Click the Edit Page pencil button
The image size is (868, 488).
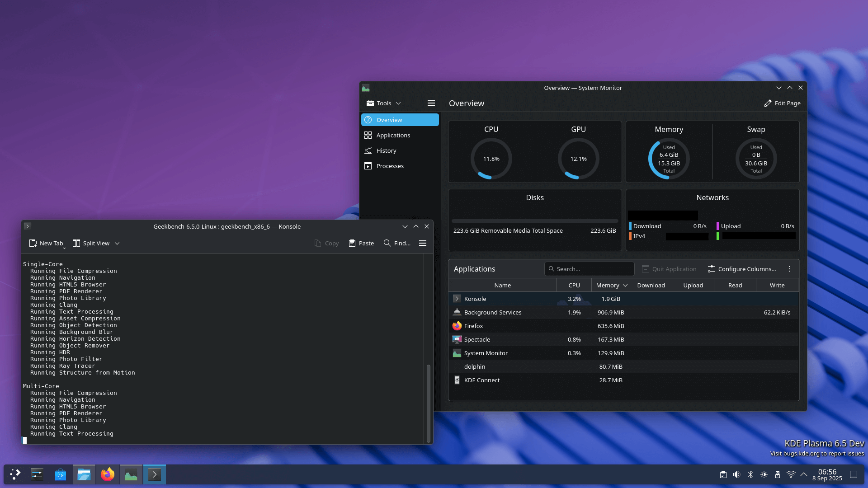782,103
